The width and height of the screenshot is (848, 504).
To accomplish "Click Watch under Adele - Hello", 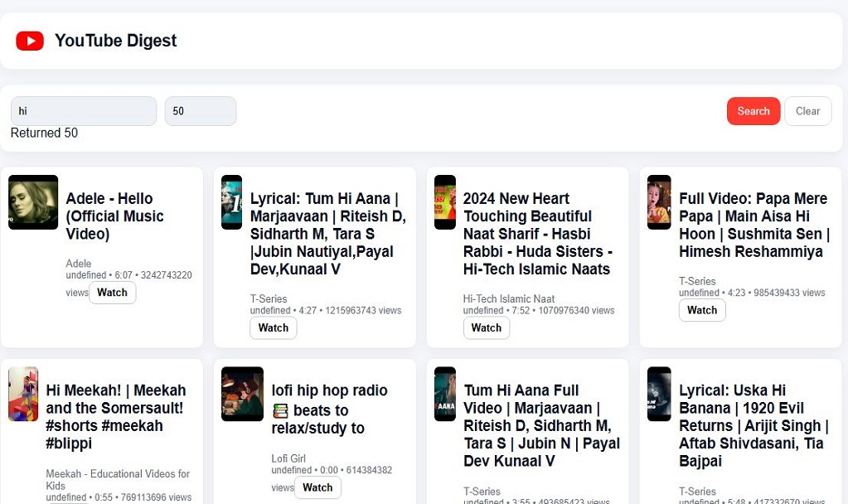I will point(112,293).
